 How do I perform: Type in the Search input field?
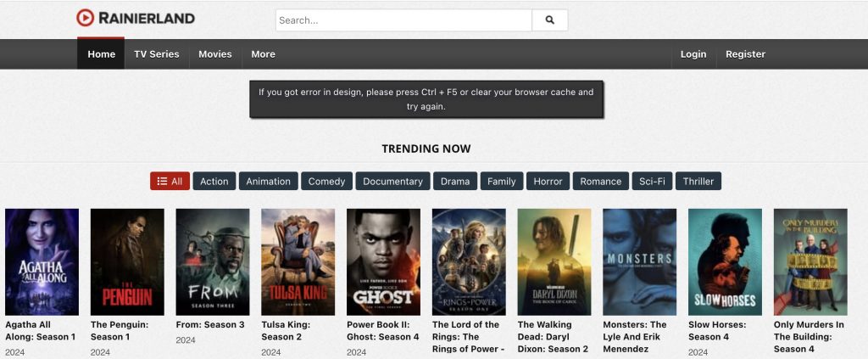(x=403, y=20)
